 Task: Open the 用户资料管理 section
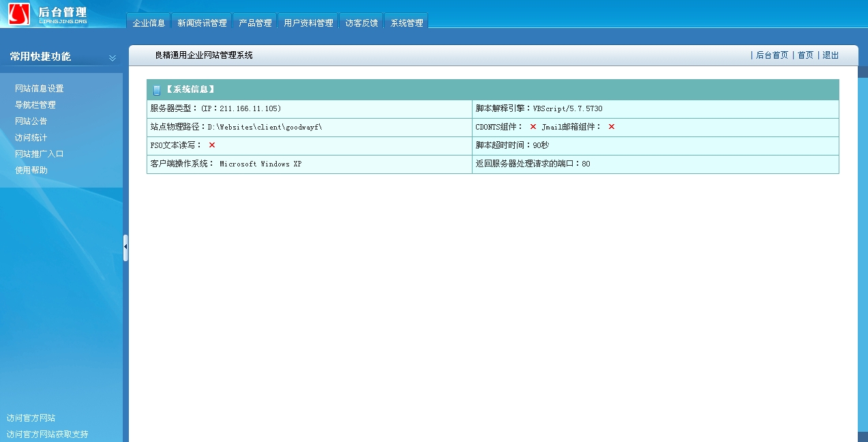click(308, 21)
